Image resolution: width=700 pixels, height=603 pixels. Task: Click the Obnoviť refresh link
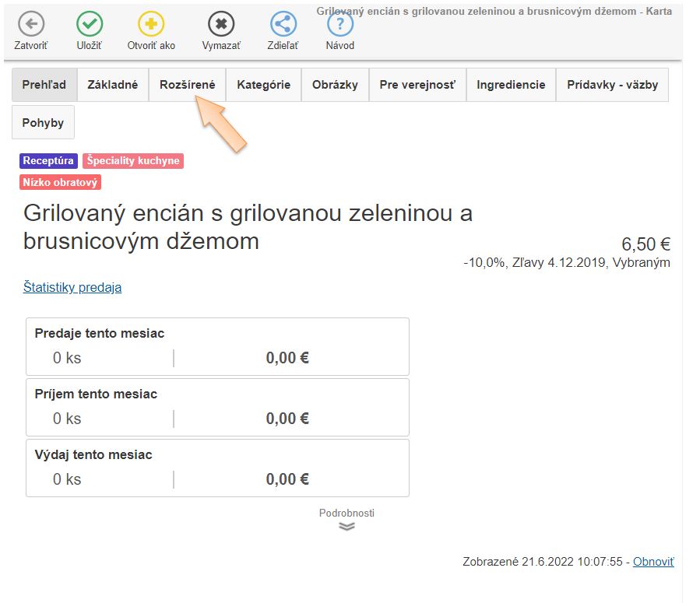(653, 561)
